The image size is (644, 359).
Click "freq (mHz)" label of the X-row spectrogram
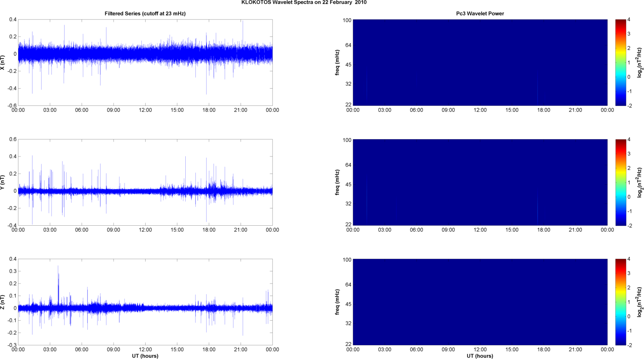[x=337, y=62]
